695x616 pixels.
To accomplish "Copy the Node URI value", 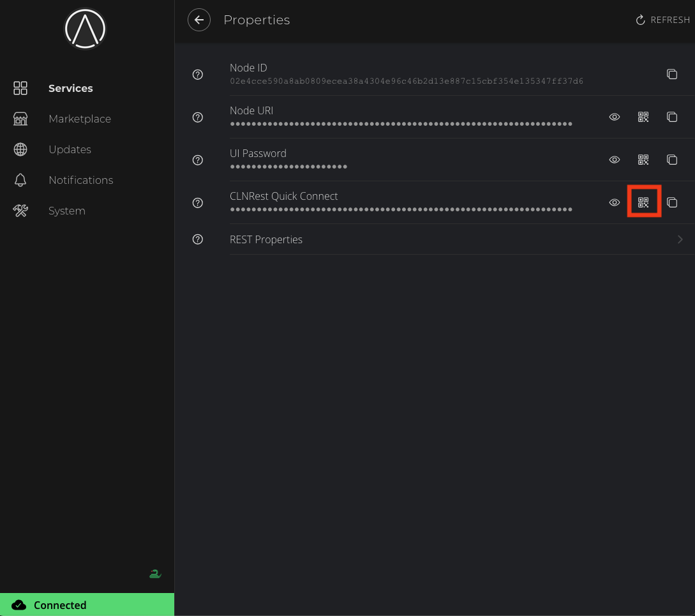I will pos(671,117).
